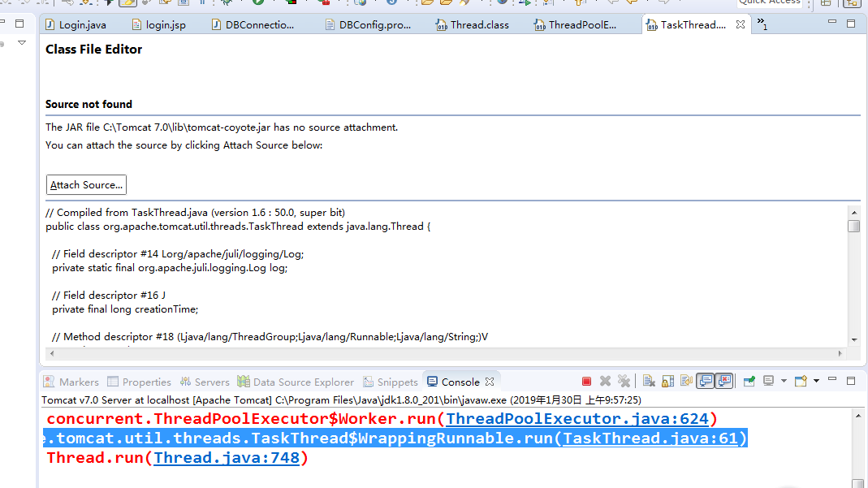Show hidden editor tabs overflow list
The width and height of the screenshot is (868, 488).
coord(762,24)
